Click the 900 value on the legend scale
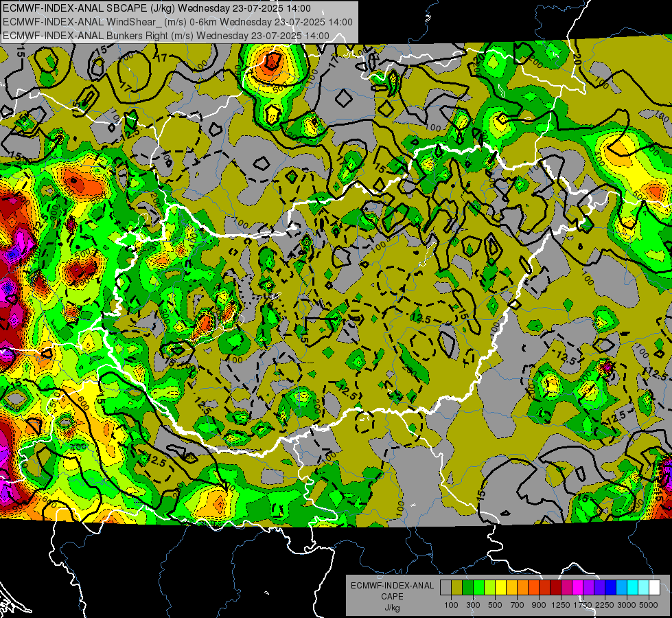 [539, 605]
